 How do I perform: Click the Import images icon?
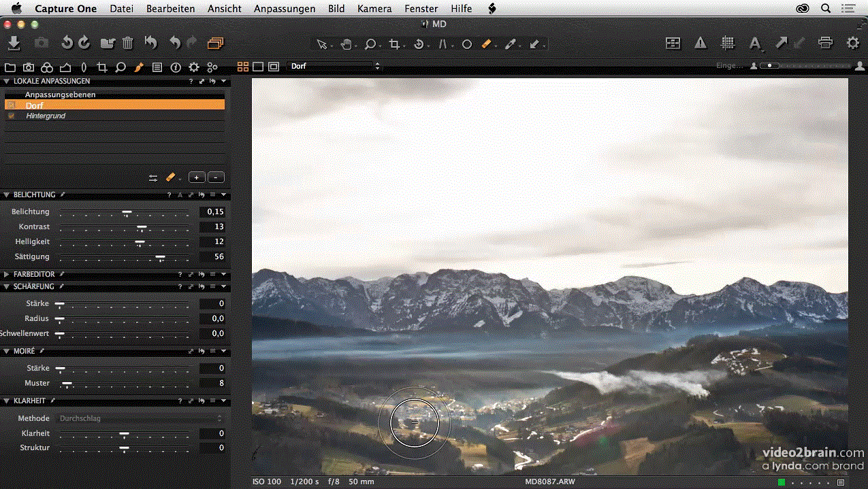[x=15, y=44]
